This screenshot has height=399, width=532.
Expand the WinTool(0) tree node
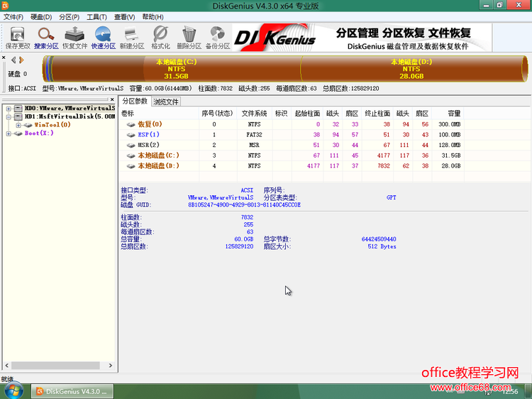18,125
